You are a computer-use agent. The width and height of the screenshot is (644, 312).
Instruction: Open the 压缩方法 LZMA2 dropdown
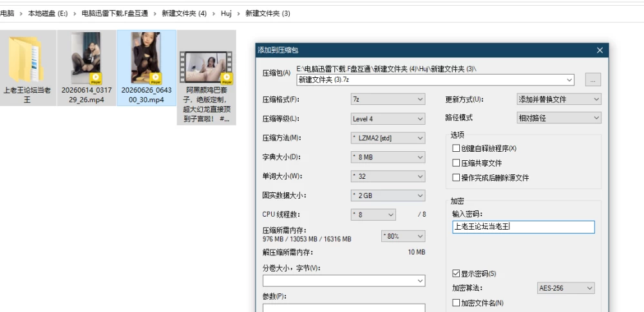(388, 138)
